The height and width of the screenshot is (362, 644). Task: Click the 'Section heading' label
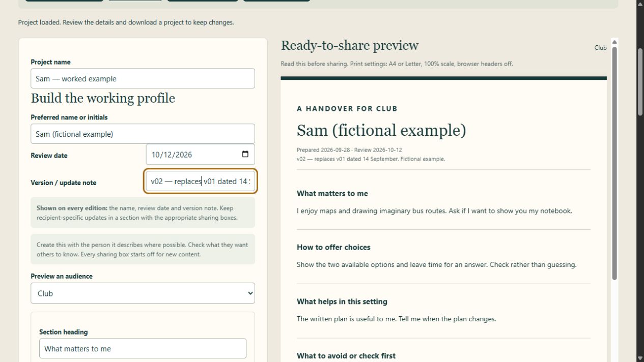point(63,332)
